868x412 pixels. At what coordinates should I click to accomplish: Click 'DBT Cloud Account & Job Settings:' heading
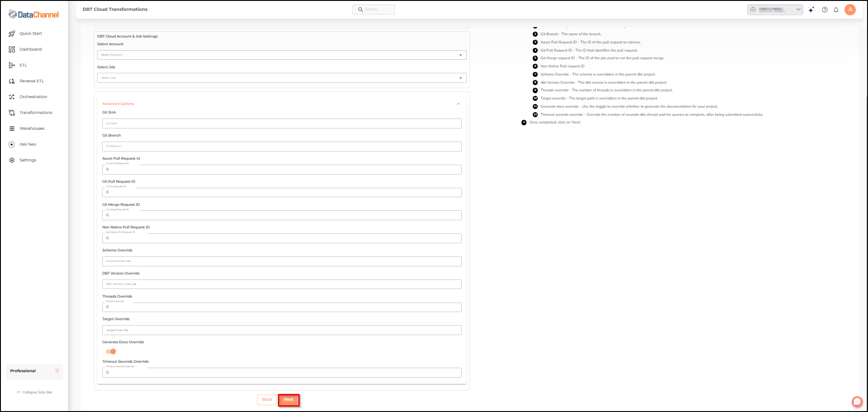tap(127, 36)
